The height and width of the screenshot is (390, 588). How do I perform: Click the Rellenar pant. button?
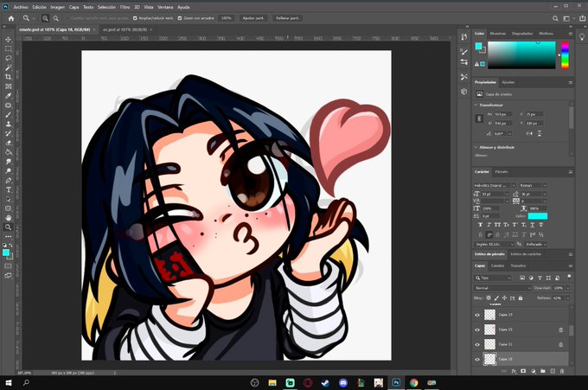[287, 18]
